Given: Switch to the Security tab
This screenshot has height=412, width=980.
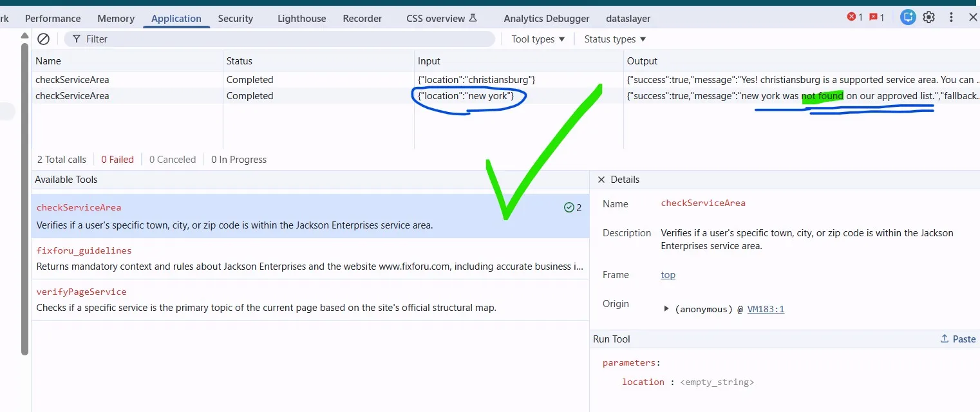Looking at the screenshot, I should pyautogui.click(x=235, y=19).
